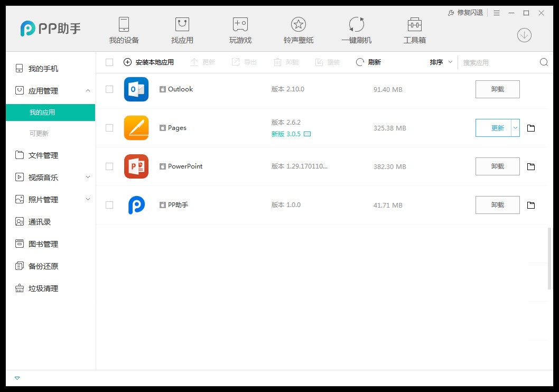Click the PowerPoint app icon

click(136, 166)
